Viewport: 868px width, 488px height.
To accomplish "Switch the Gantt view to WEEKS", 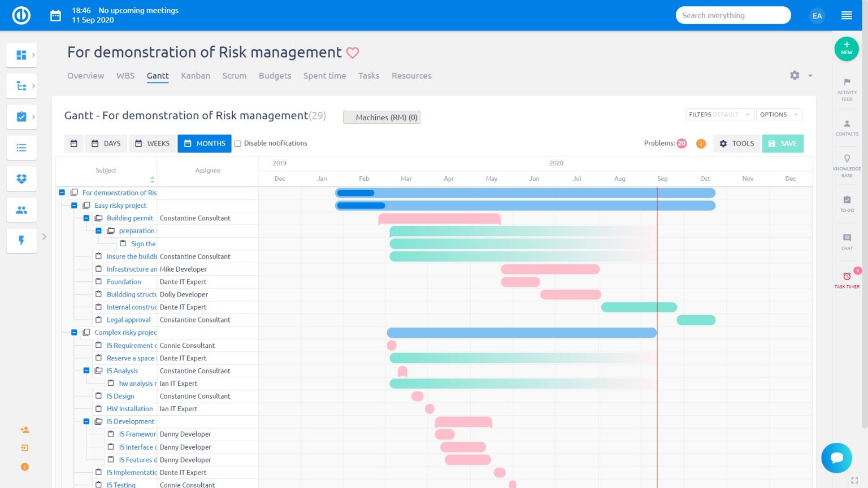I will [151, 143].
